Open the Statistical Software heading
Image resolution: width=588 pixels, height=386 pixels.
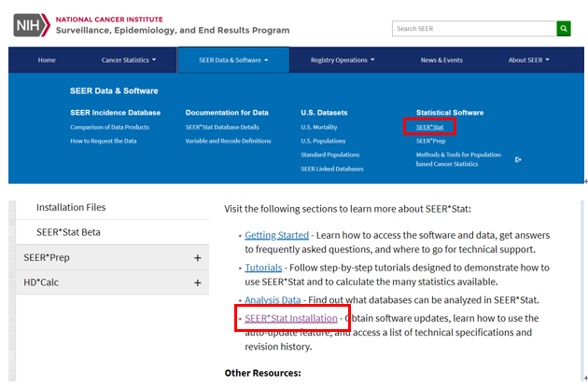tap(450, 113)
